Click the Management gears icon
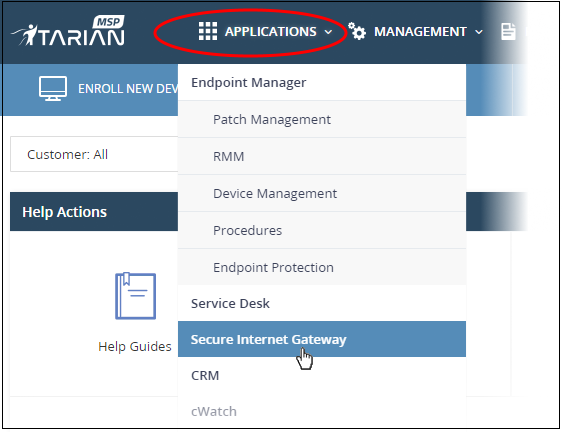This screenshot has height=432, width=562. pyautogui.click(x=357, y=31)
